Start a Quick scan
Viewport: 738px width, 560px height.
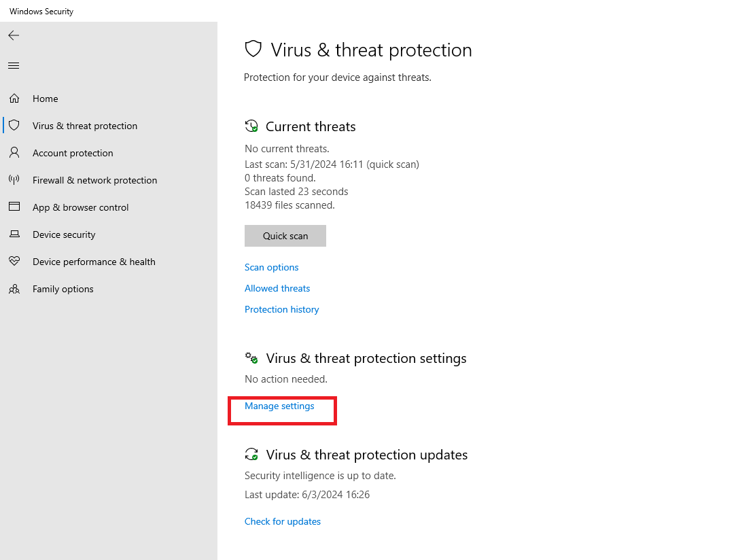tap(285, 236)
